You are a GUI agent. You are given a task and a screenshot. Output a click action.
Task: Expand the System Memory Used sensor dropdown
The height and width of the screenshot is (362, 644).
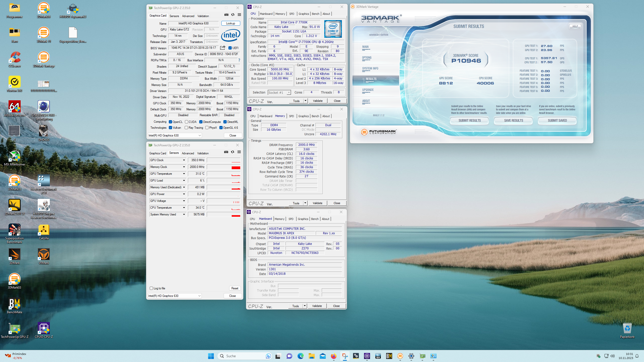[184, 214]
